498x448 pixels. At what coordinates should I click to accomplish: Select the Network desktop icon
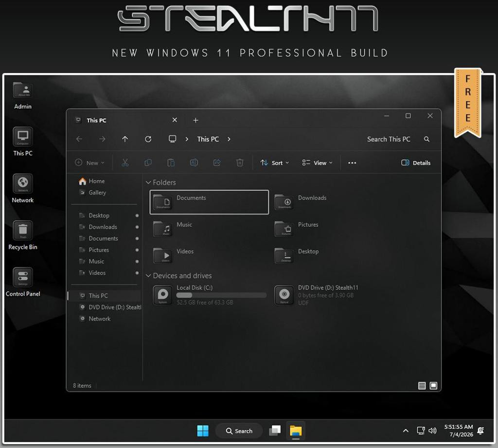click(x=22, y=188)
